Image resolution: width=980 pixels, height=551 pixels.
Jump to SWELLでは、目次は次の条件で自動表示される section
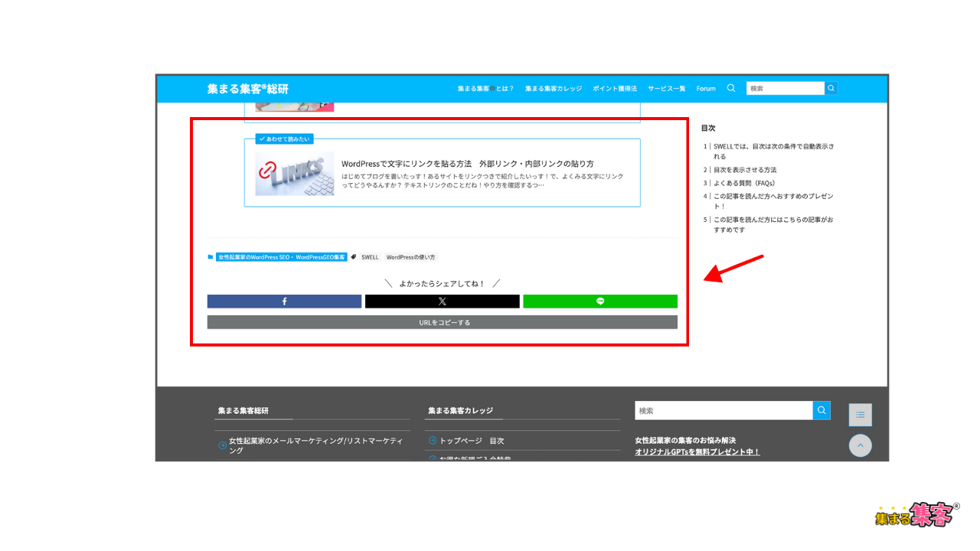773,151
